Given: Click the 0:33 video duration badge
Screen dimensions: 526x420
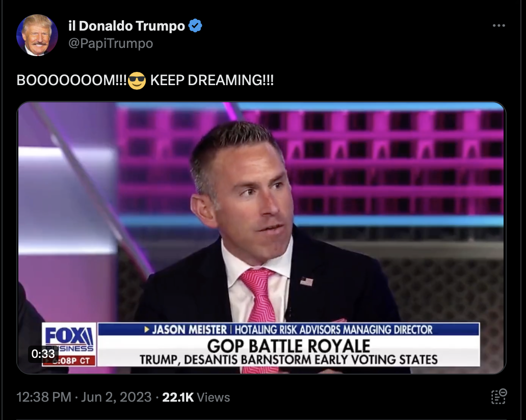Looking at the screenshot, I should (43, 354).
